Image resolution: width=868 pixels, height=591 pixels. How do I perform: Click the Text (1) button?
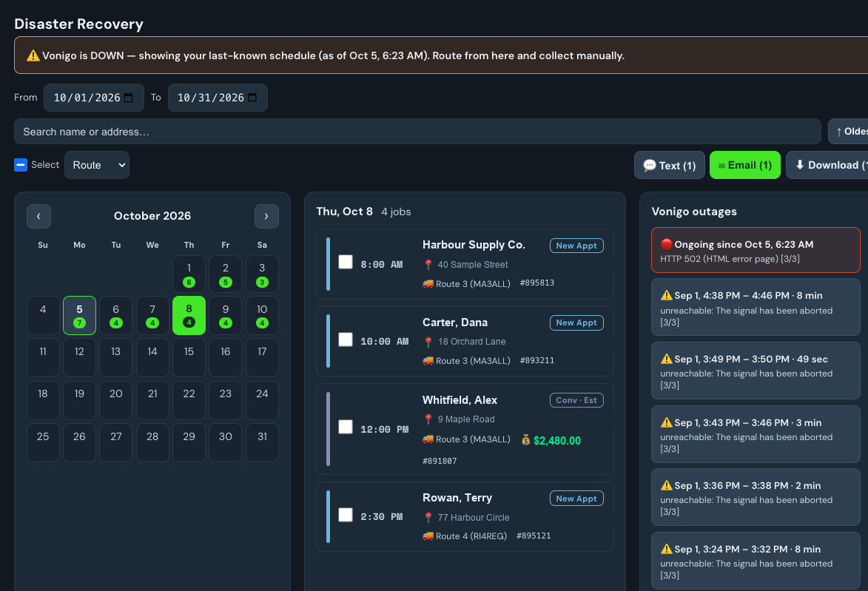tap(669, 165)
